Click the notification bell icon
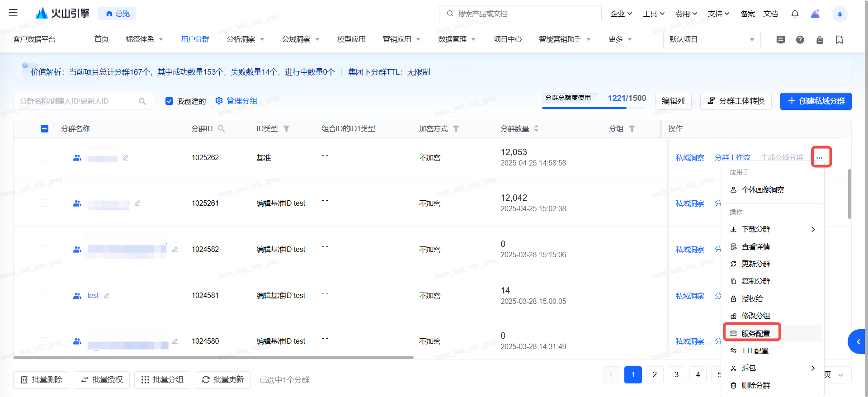This screenshot has height=397, width=868. click(x=795, y=14)
